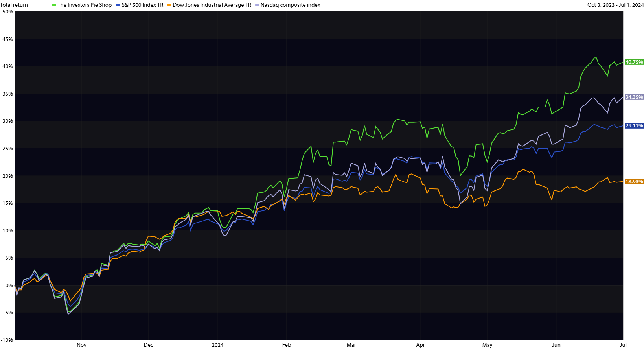Click the 20% y-axis label
The width and height of the screenshot is (644, 350).
8,176
